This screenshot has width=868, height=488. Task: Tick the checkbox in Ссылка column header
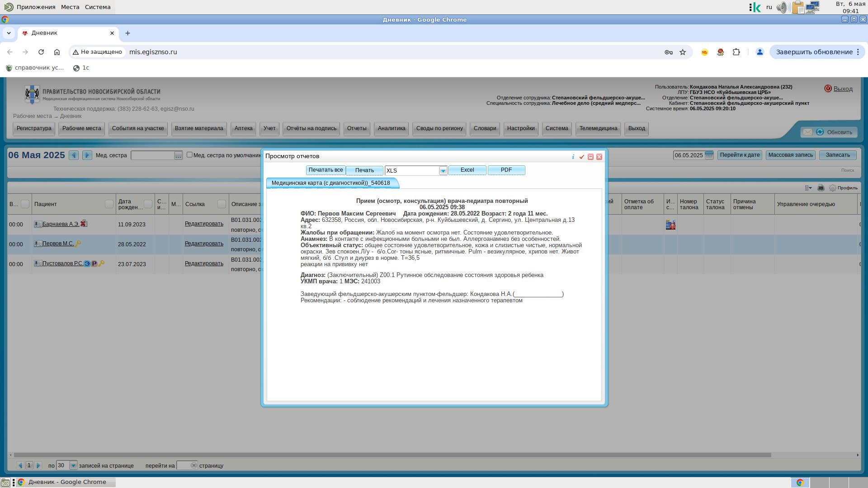(222, 204)
